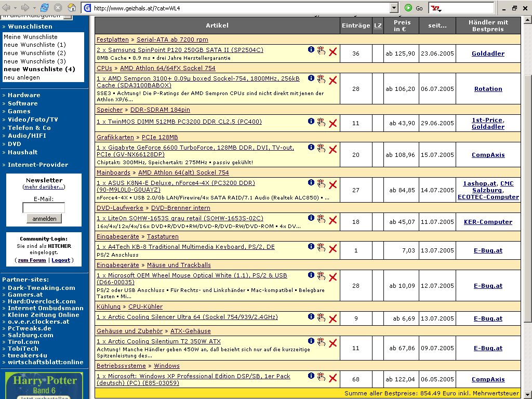Image resolution: width=532 pixels, height=399 pixels.
Task: Click neu anlegen to create wishlist
Action: [22, 77]
